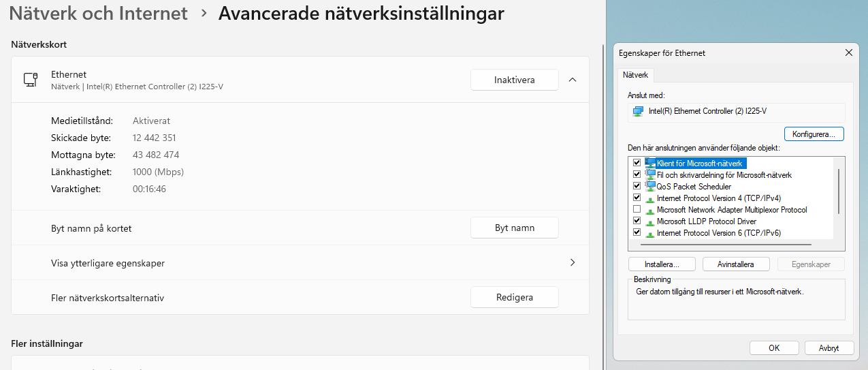Click the Fler inställningar heading
The height and width of the screenshot is (370, 868).
[x=47, y=343]
